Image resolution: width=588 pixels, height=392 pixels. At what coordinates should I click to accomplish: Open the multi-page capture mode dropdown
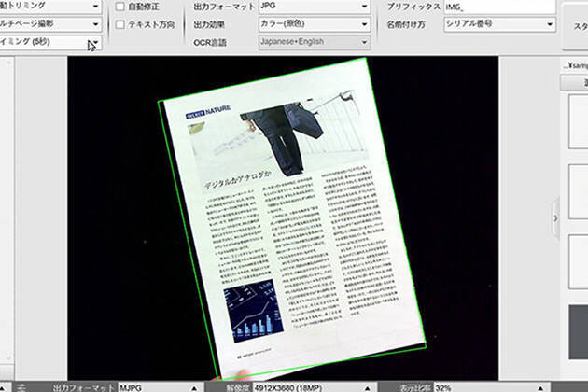pos(50,24)
